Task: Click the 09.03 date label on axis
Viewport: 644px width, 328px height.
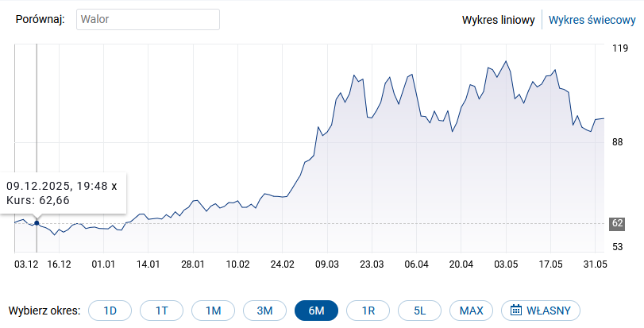Action: (327, 264)
